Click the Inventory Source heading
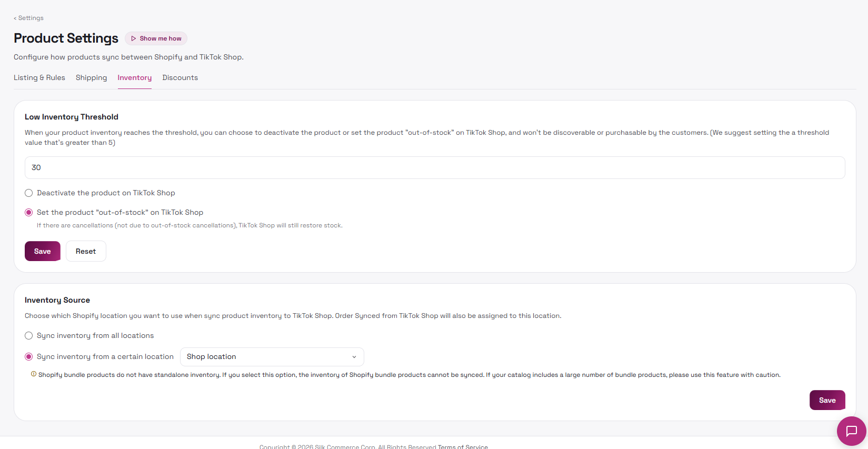 pos(57,300)
